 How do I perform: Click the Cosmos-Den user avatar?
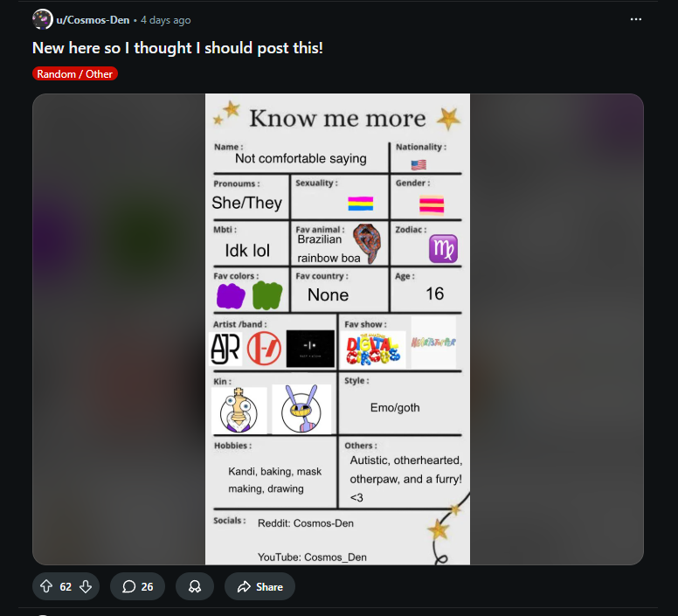(42, 19)
